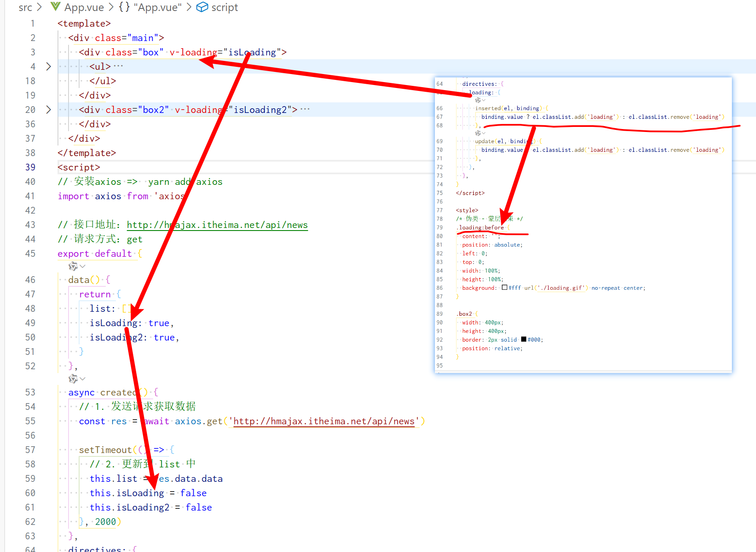Click the true value of isLoading2 on line 50
The image size is (756, 552).
164,337
